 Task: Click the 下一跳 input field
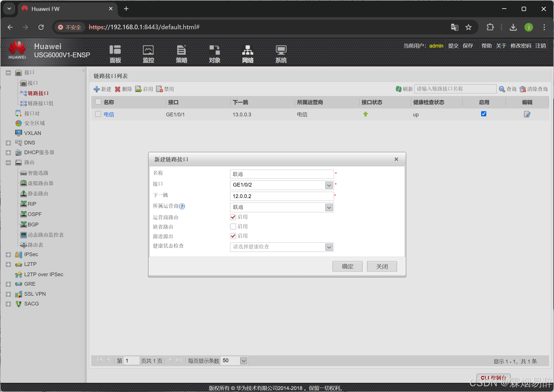pyautogui.click(x=281, y=196)
